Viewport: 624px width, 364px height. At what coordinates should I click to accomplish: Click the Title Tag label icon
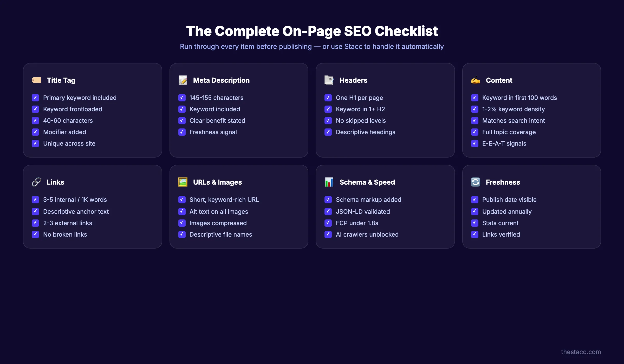point(36,80)
